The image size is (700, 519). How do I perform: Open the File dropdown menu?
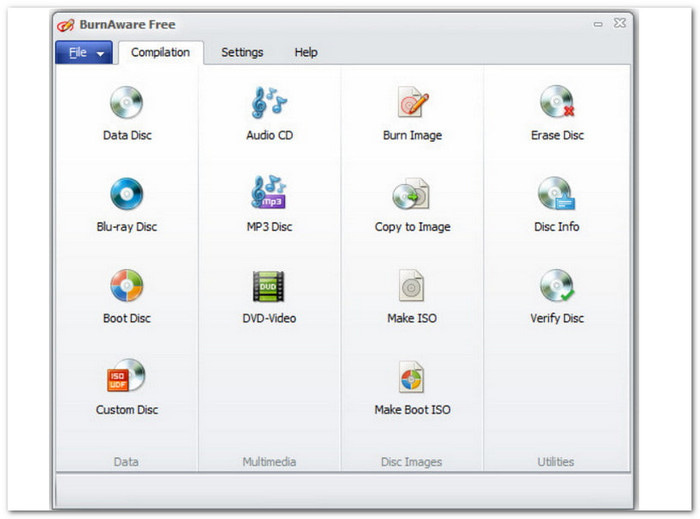point(84,53)
